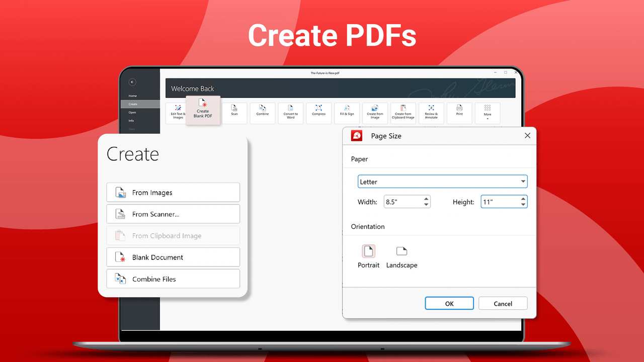The width and height of the screenshot is (644, 362).
Task: Select Open in the sidebar menu
Action: coord(132,112)
